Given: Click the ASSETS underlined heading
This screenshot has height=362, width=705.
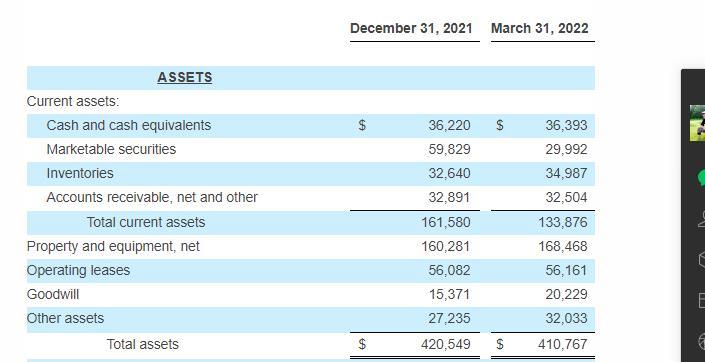Looking at the screenshot, I should (x=185, y=77).
